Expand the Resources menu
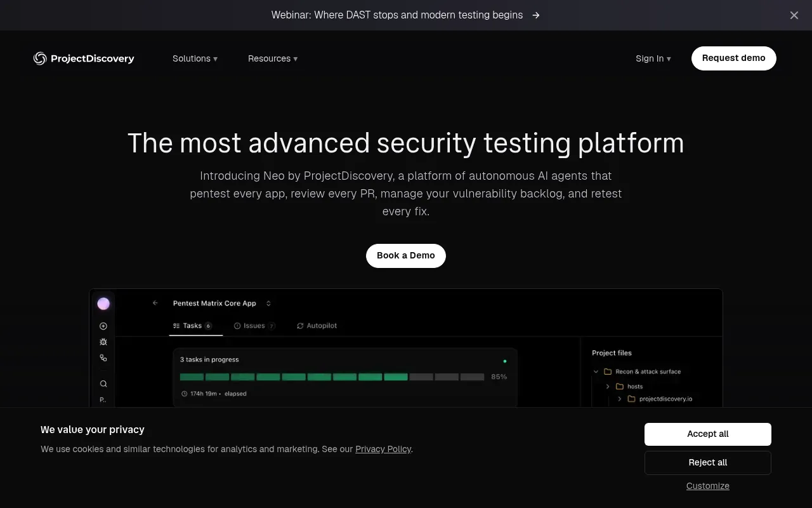This screenshot has width=812, height=508. [273, 58]
